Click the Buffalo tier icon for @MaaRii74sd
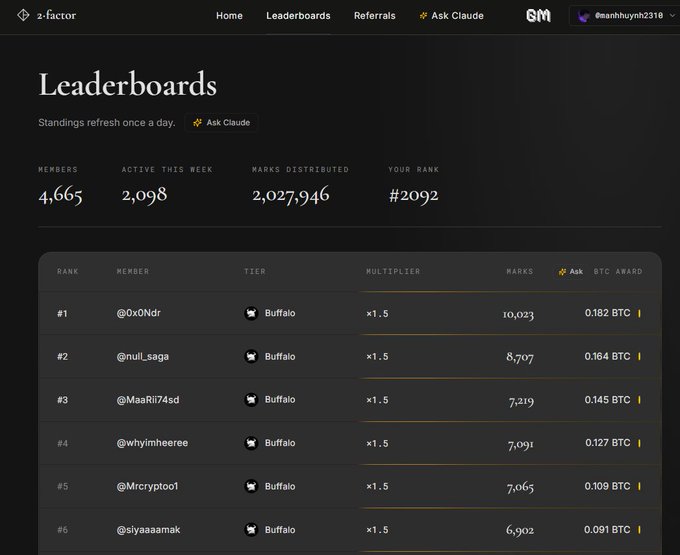Image resolution: width=680 pixels, height=555 pixels. (251, 399)
